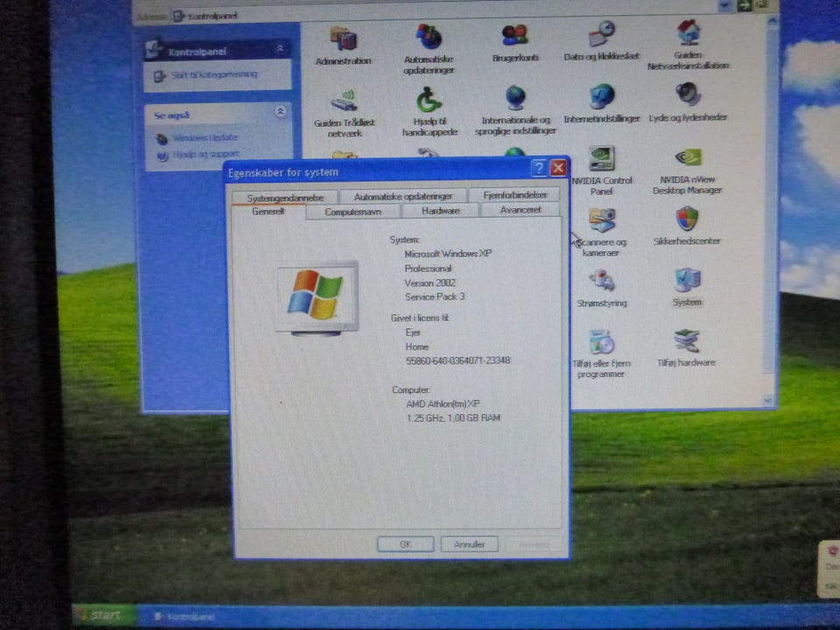Switch to the Avanceret tab

(520, 209)
